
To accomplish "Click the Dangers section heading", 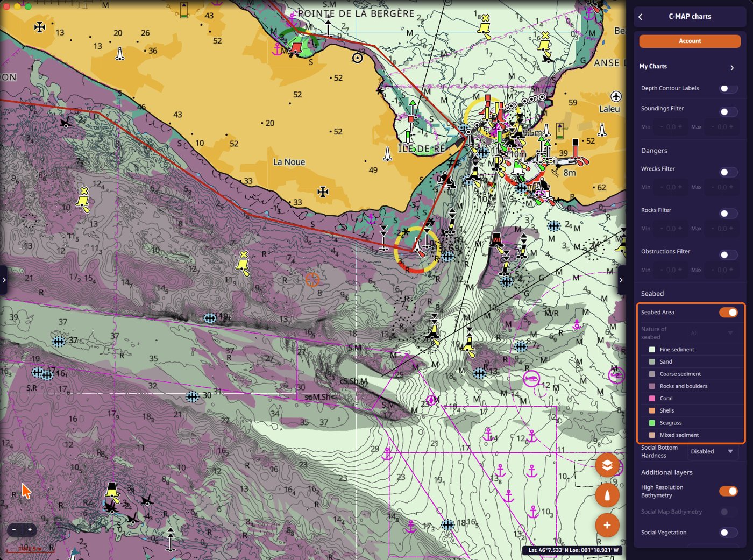I will click(x=654, y=151).
